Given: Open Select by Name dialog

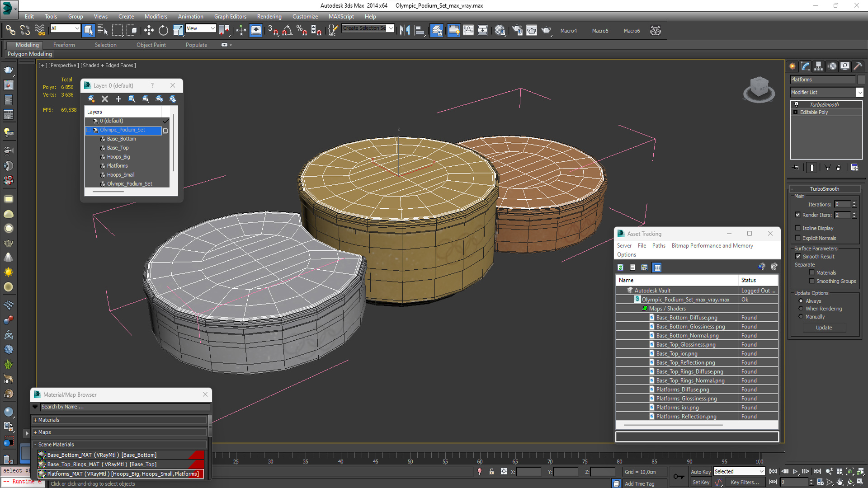Looking at the screenshot, I should (103, 30).
